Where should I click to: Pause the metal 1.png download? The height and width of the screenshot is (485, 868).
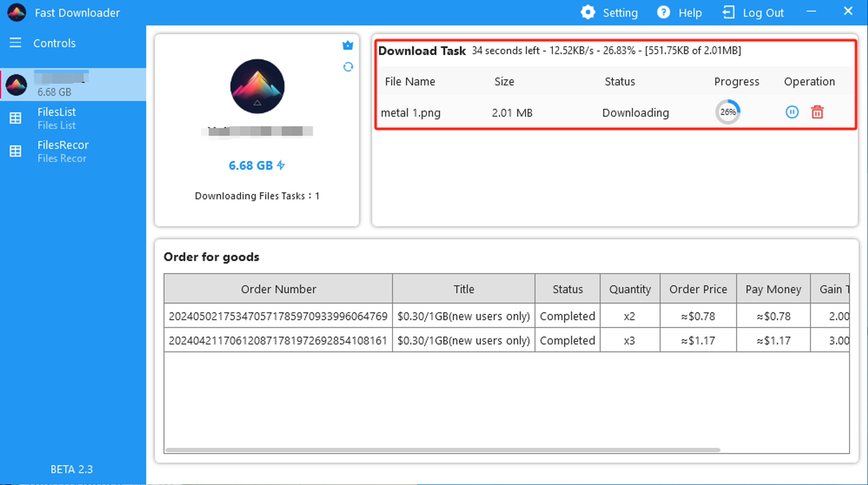tap(792, 112)
